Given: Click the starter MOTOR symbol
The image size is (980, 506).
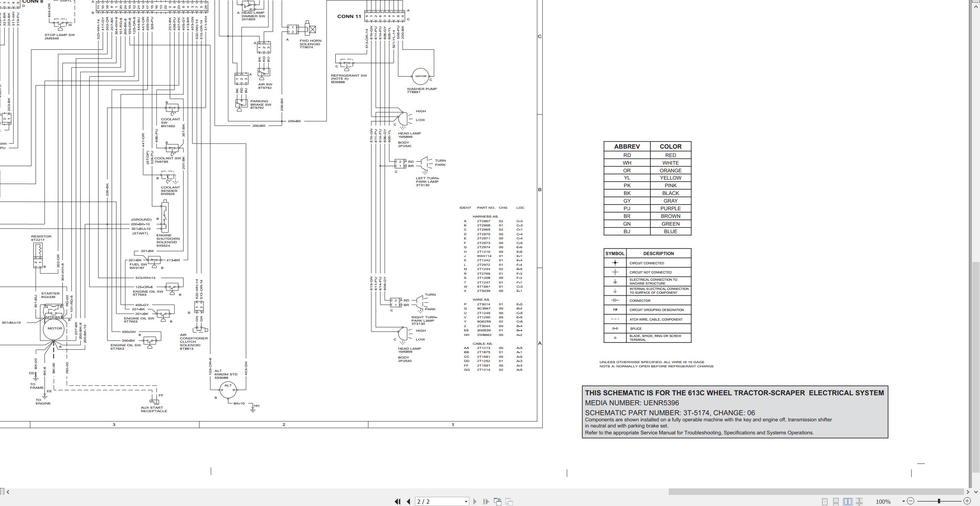Looking at the screenshot, I should click(54, 329).
